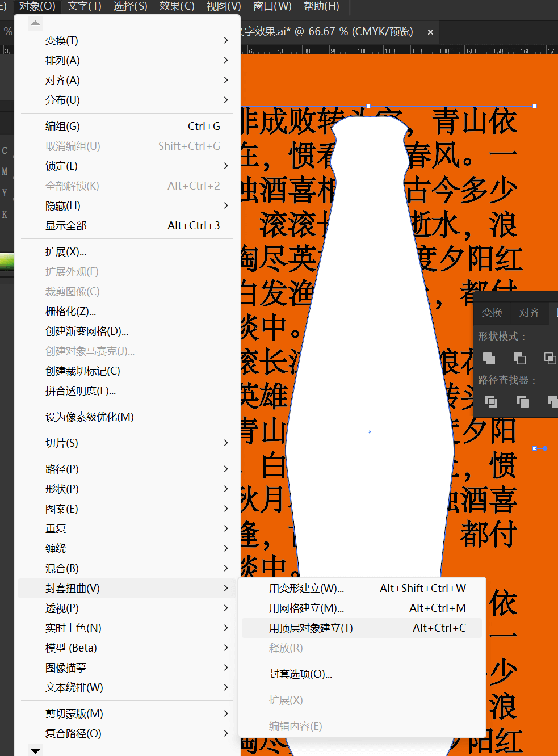Click the Divide pathfinder icon

[492, 402]
